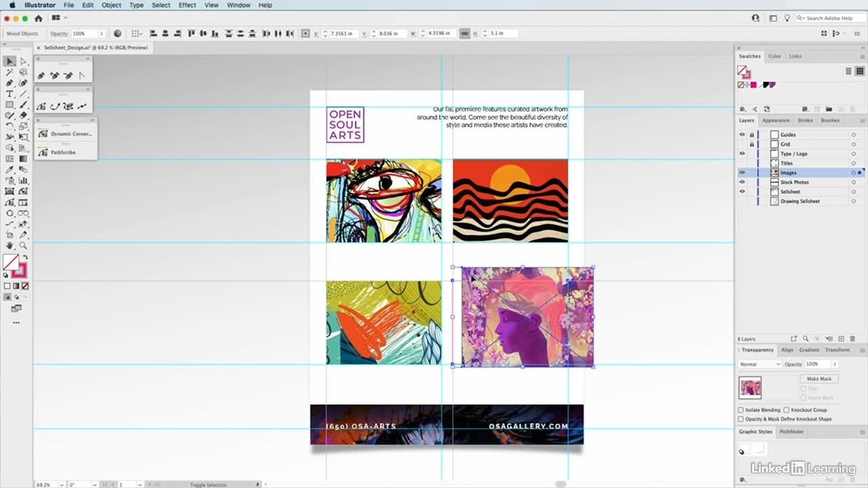Check the Knockout Group option
This screenshot has height=488, width=868.
point(786,410)
